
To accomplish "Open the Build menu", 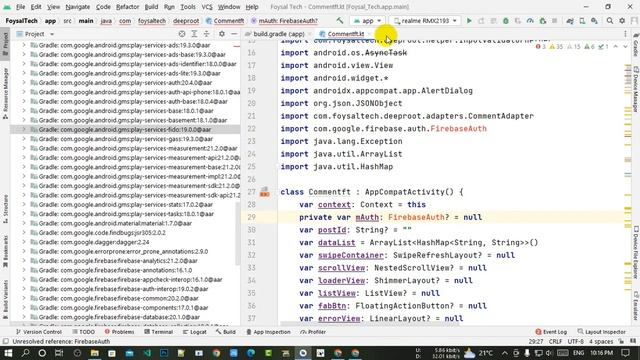I will (151, 7).
